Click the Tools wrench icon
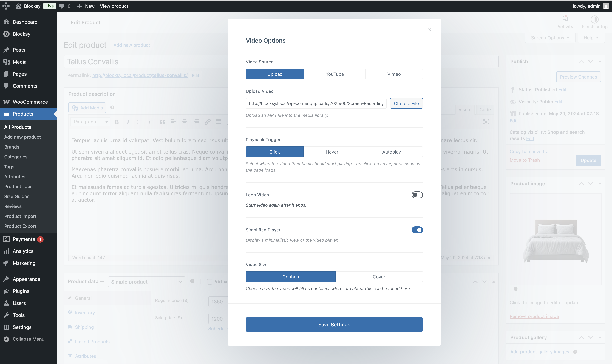The width and height of the screenshot is (612, 364). (6, 315)
